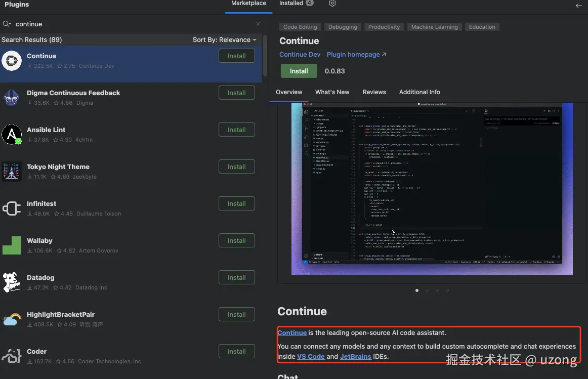This screenshot has width=588, height=379.
Task: Click the Continue plugin screenshot preview
Action: click(x=432, y=189)
